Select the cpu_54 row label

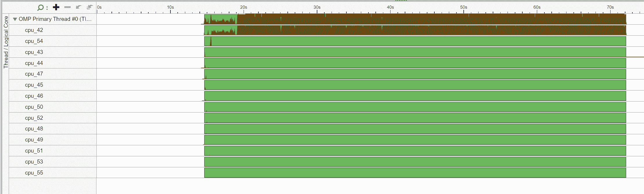[34, 41]
